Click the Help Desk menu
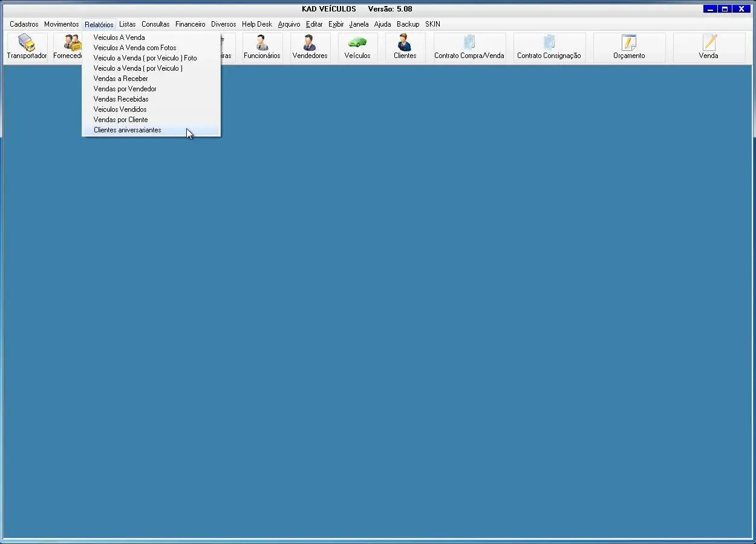The height and width of the screenshot is (544, 756). click(257, 24)
